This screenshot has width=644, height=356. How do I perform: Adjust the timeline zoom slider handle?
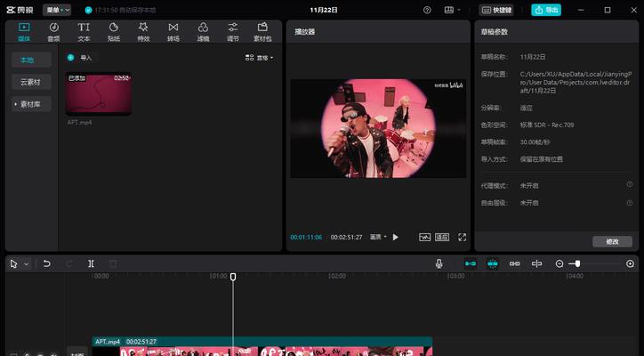(x=577, y=264)
